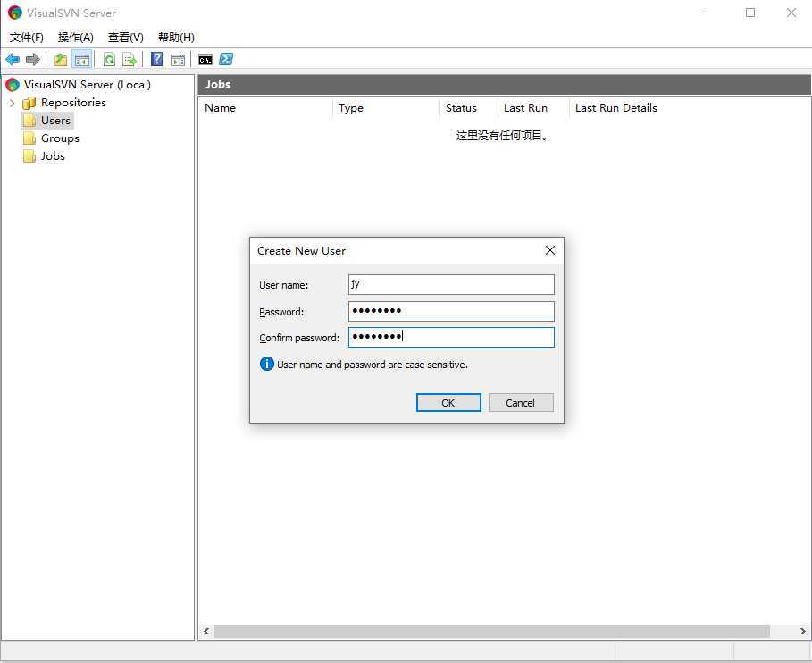
Task: Click the Export List toolbar icon
Action: (x=130, y=60)
